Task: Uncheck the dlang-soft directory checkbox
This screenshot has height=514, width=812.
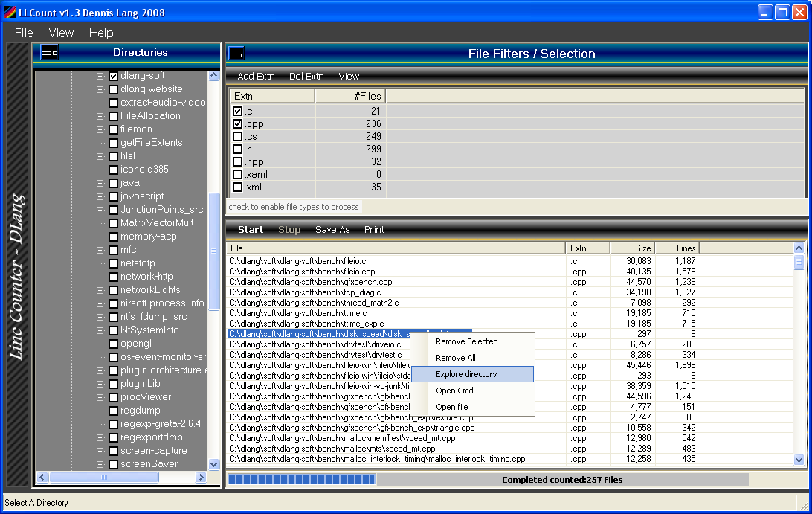Action: 114,76
